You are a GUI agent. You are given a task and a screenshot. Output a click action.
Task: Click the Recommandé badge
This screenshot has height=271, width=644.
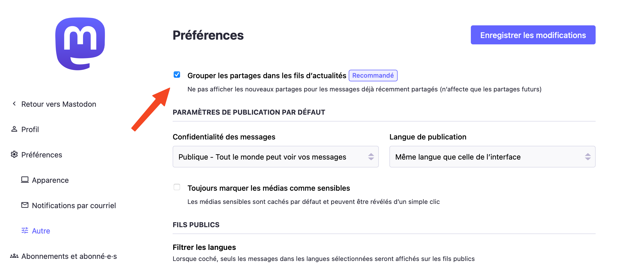coord(373,76)
